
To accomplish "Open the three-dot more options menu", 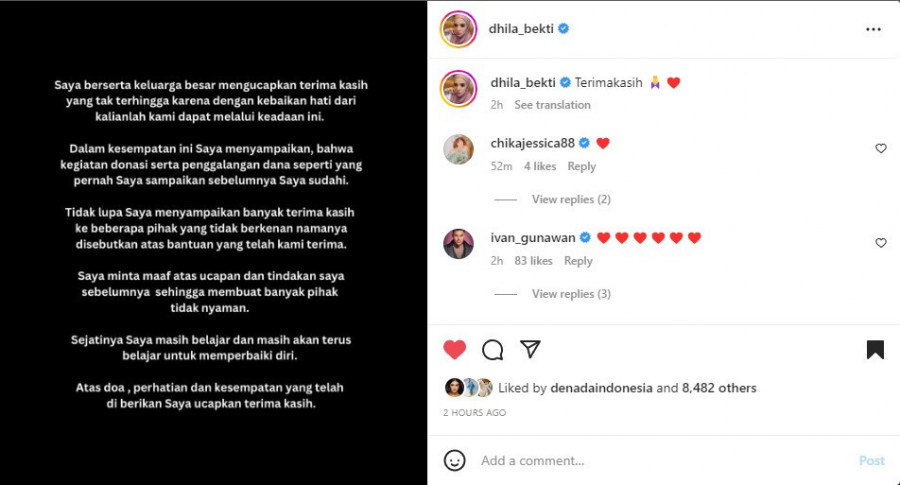I will point(873,29).
